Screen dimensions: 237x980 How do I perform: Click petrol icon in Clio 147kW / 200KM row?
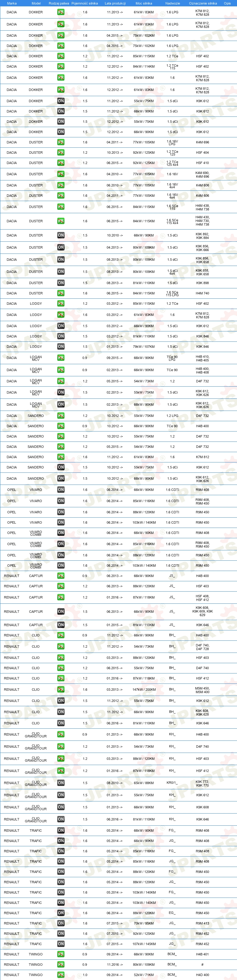coord(61,690)
